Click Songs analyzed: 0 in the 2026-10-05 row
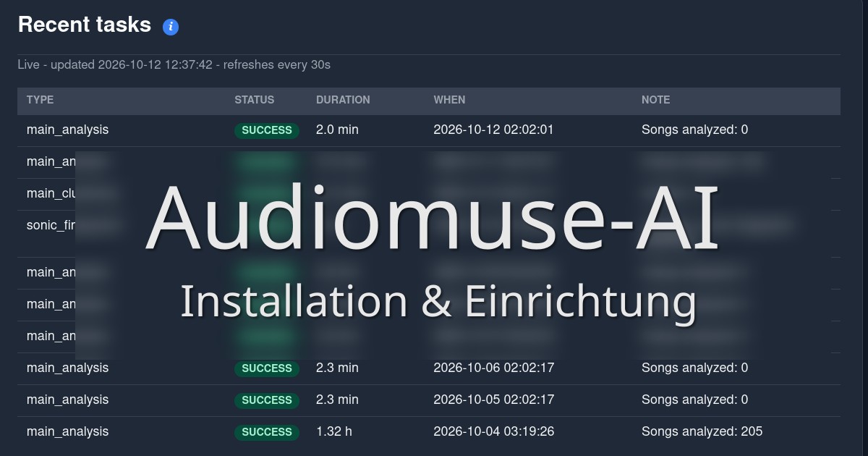868x456 pixels. 694,400
